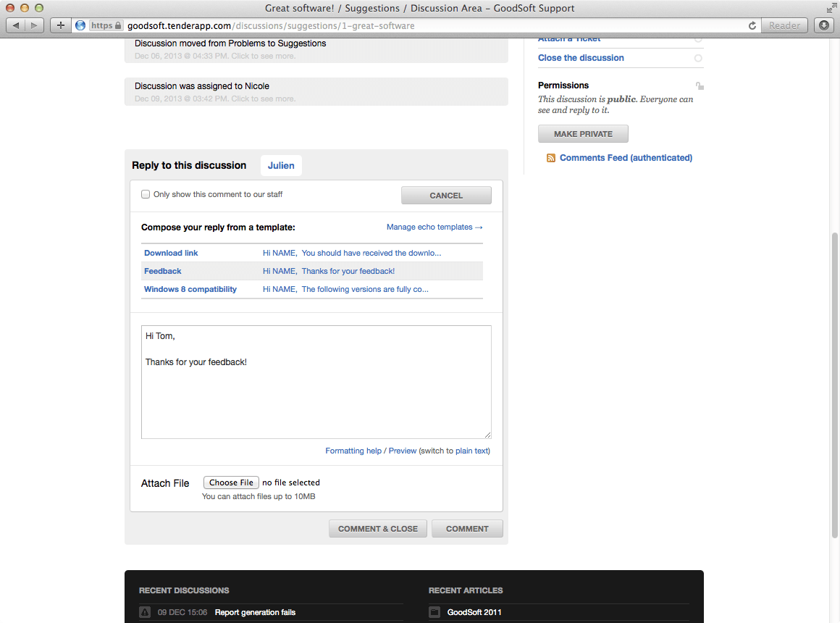
Task: Click the padlock icon beside Permissions
Action: coord(699,85)
